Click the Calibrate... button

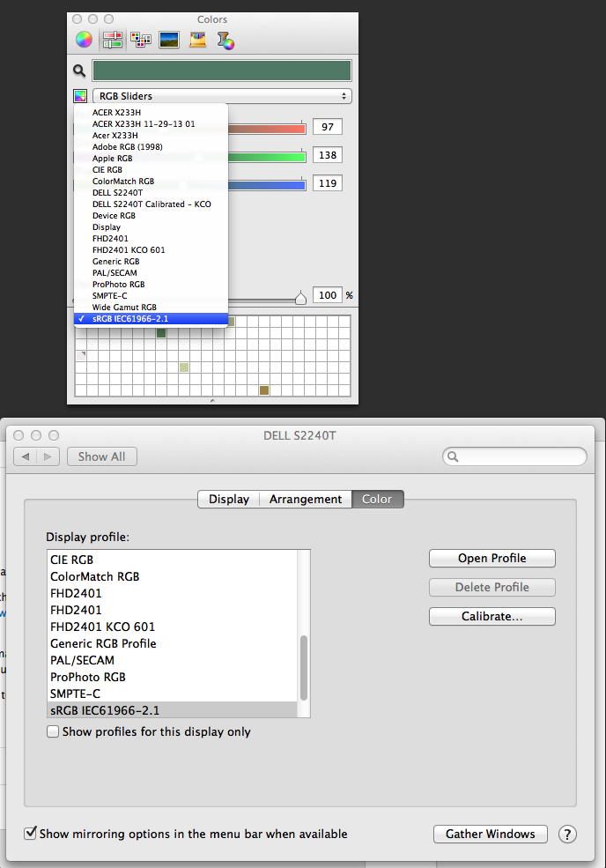click(492, 617)
